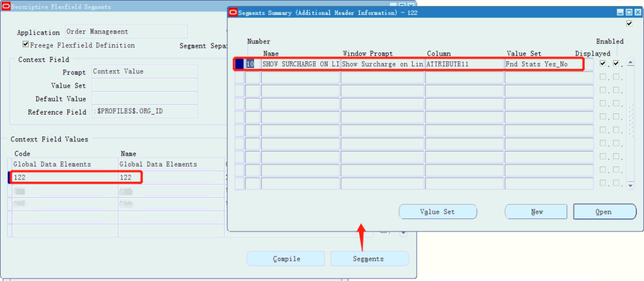Screen dimensions: 644x281
Task: Click scroll down arrow in Segments Summary
Action: 631,186
